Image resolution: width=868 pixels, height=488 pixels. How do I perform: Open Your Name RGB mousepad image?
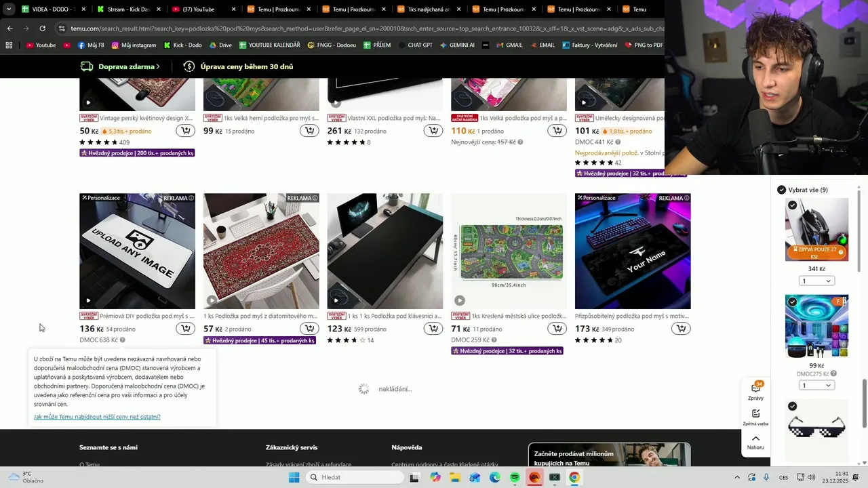633,251
